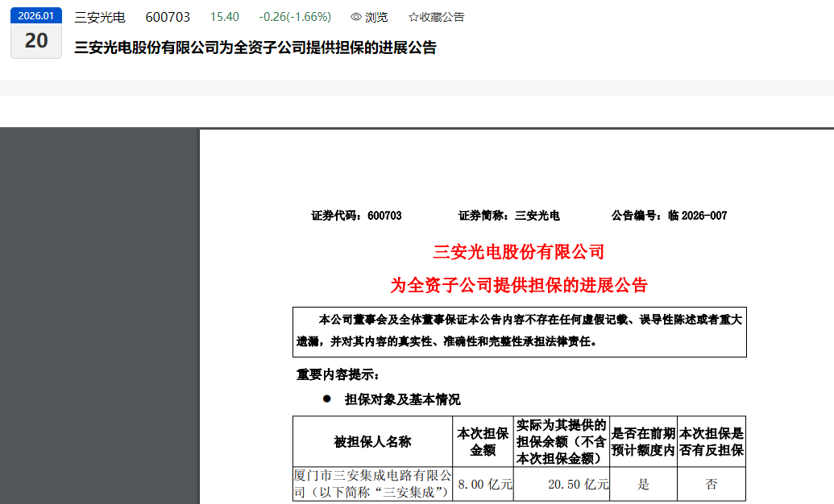Click the 厦门市三安集成电路有限公司 table cell
Viewport: 834px width, 504px height.
pos(372,484)
